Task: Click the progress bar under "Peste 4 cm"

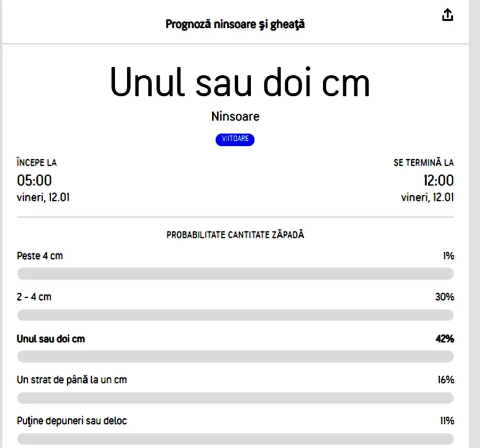Action: 235,274
